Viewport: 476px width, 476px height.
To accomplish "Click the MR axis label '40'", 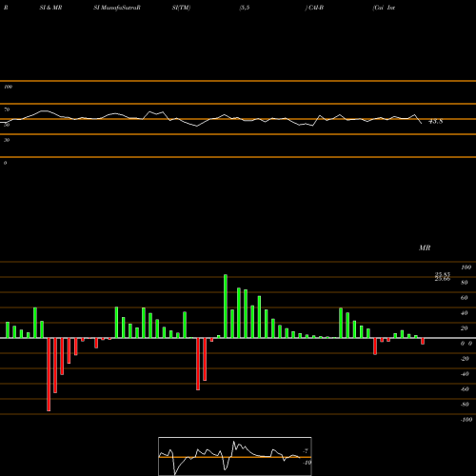I will (465, 313).
